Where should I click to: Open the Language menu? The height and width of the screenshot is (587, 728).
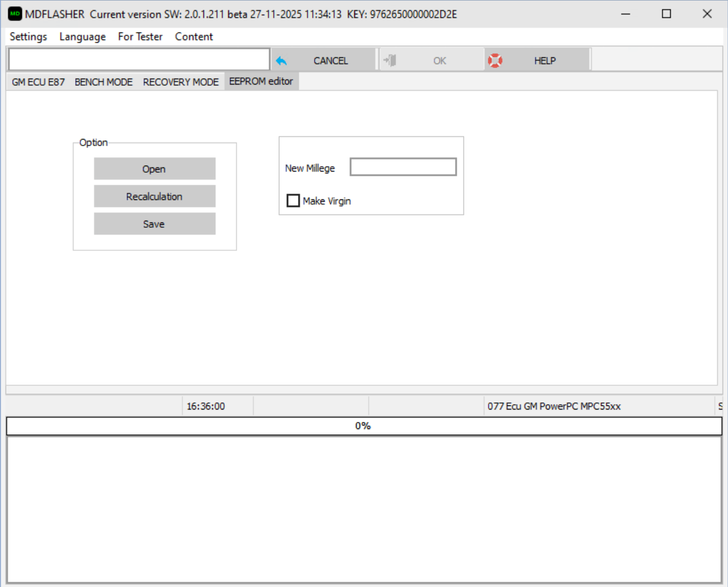click(x=82, y=37)
